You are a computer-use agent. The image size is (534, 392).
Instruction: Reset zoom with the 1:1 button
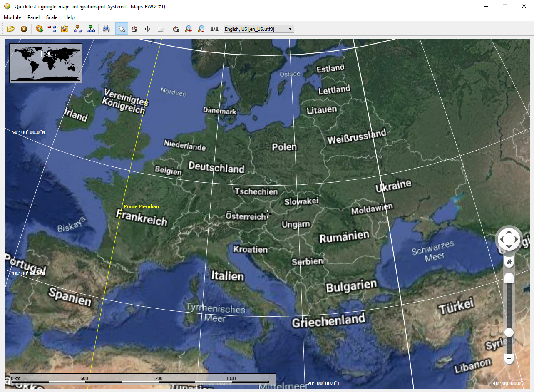point(214,29)
